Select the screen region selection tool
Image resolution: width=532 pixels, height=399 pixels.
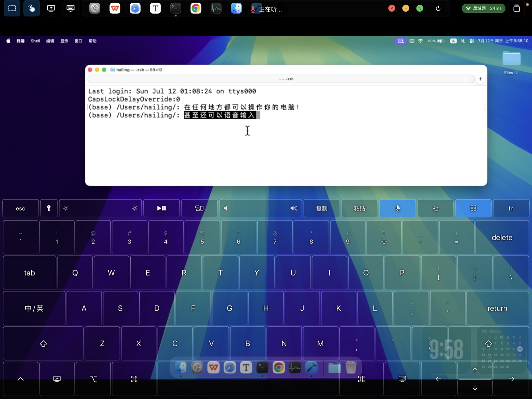pyautogui.click(x=12, y=8)
